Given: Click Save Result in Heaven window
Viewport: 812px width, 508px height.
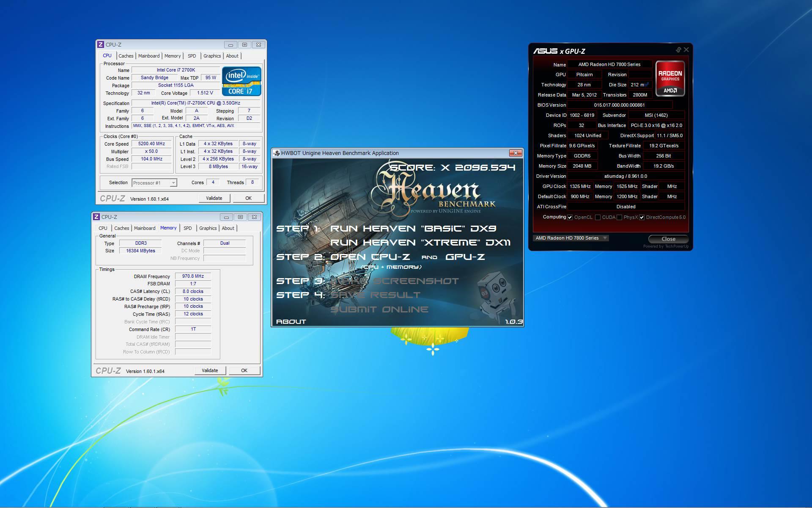Looking at the screenshot, I should click(376, 295).
